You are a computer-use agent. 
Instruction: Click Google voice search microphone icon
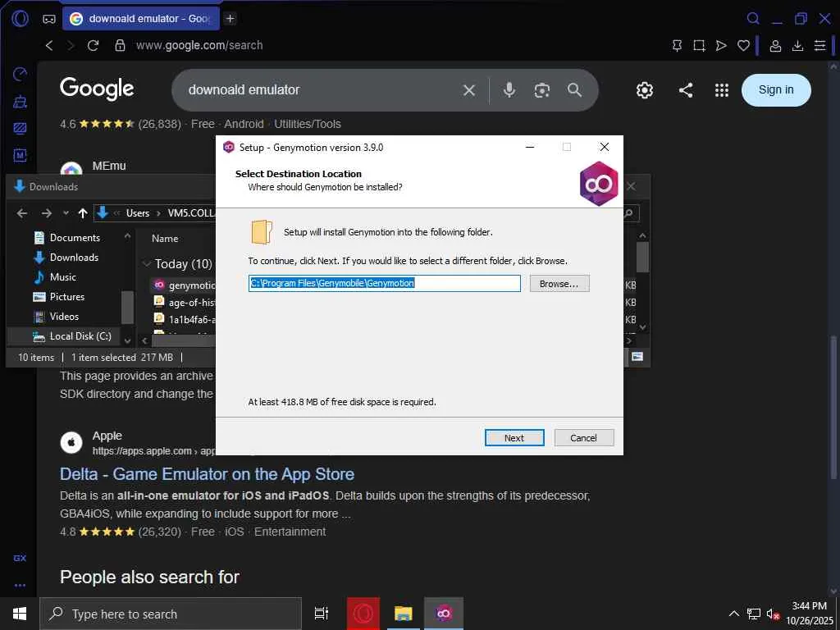coord(509,90)
